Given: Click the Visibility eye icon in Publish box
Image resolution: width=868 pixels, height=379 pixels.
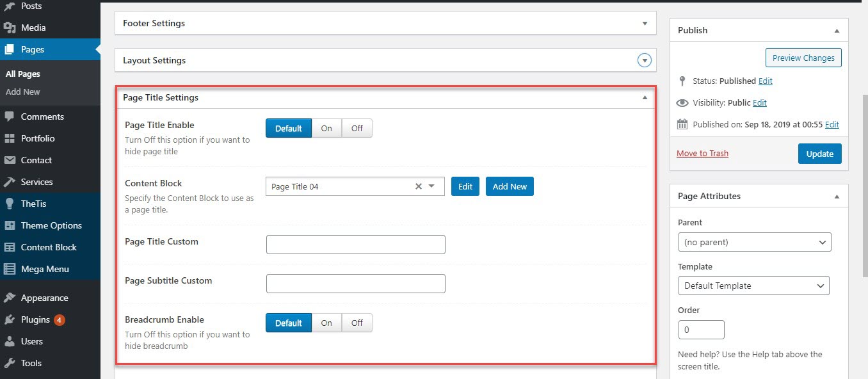Looking at the screenshot, I should pyautogui.click(x=682, y=102).
